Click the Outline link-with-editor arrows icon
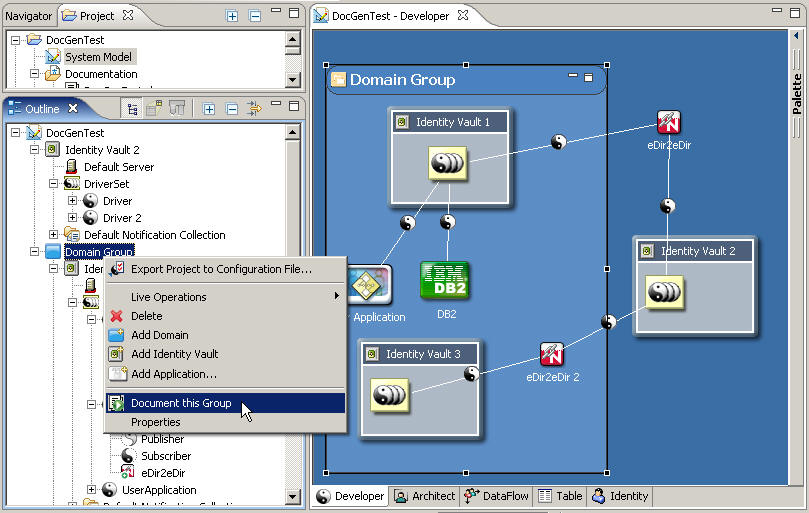This screenshot has height=513, width=809. pos(254,108)
